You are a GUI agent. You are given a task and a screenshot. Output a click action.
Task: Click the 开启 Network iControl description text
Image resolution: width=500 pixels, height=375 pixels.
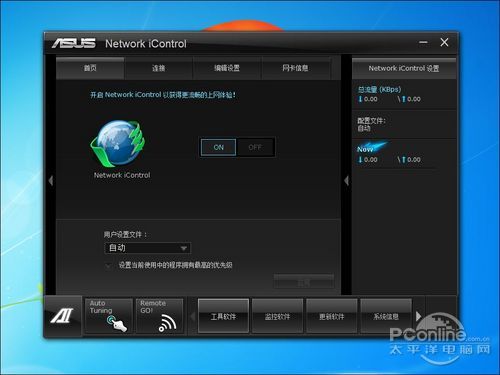tap(163, 95)
